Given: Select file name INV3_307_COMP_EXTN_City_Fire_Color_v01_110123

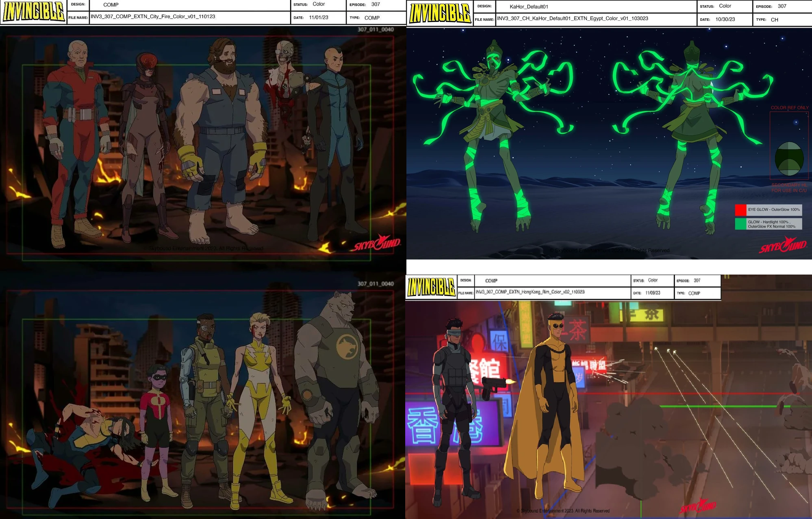Looking at the screenshot, I should (153, 17).
